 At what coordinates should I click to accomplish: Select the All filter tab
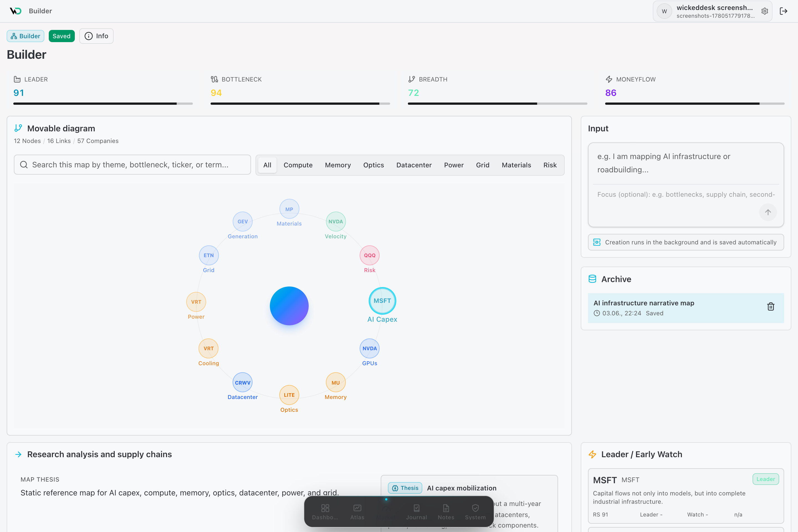coord(267,165)
